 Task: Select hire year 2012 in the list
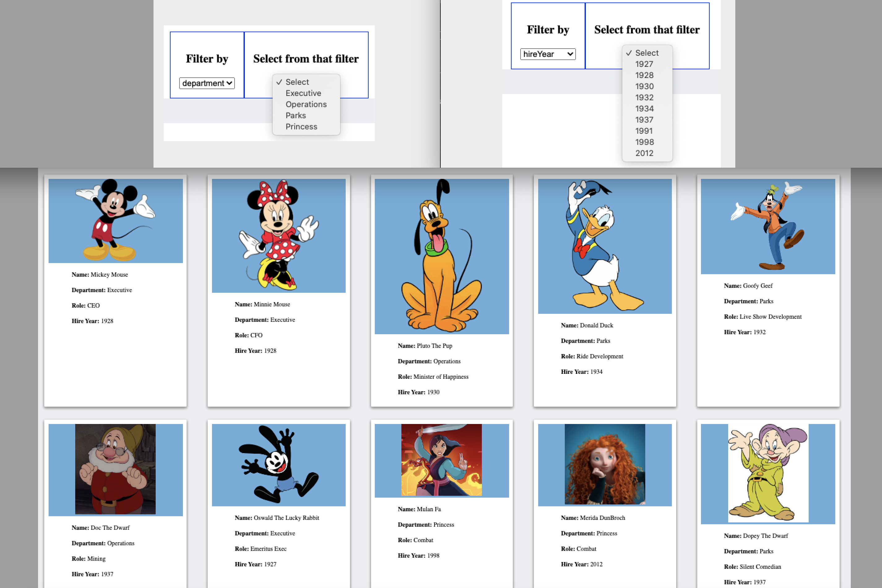[x=644, y=153]
